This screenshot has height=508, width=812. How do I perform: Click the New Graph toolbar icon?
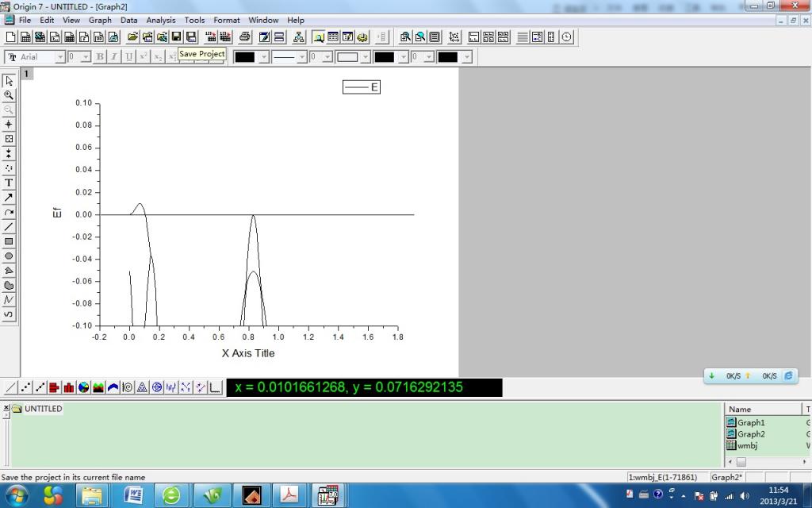(x=55, y=37)
